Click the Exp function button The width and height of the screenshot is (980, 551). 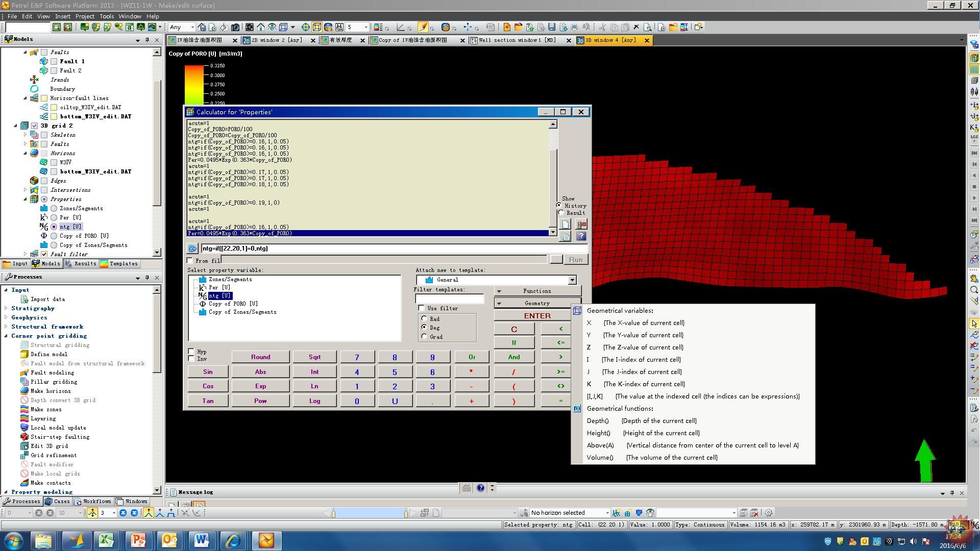(x=260, y=386)
